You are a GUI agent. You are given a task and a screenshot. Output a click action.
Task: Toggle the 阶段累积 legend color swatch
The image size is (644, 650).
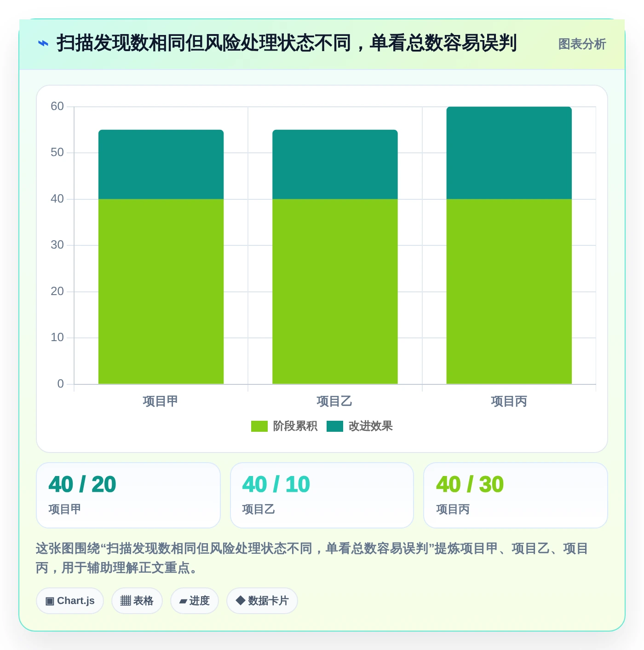[259, 426]
